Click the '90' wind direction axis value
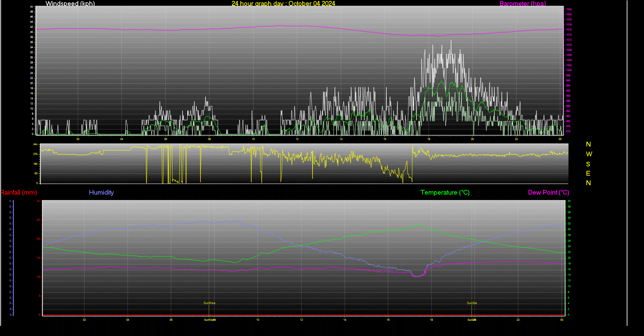This screenshot has height=336, width=644. (36, 173)
